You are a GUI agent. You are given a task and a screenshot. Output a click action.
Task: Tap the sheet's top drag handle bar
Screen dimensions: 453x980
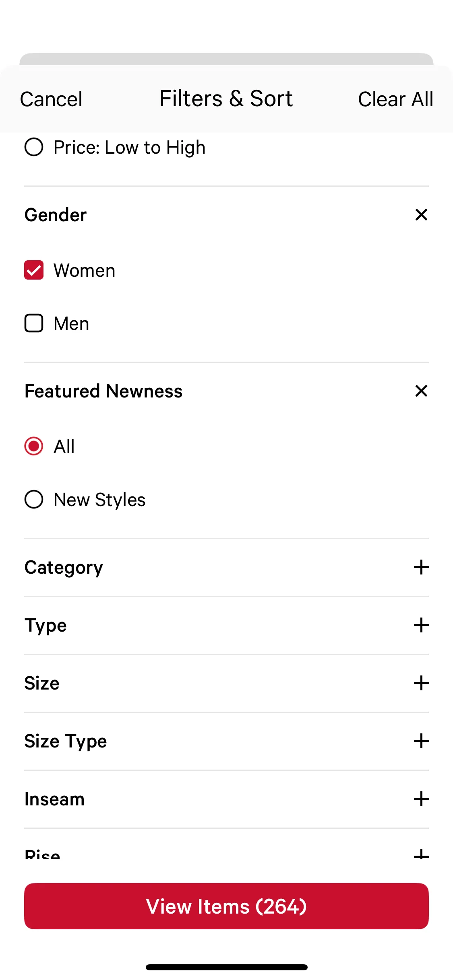tap(226, 59)
